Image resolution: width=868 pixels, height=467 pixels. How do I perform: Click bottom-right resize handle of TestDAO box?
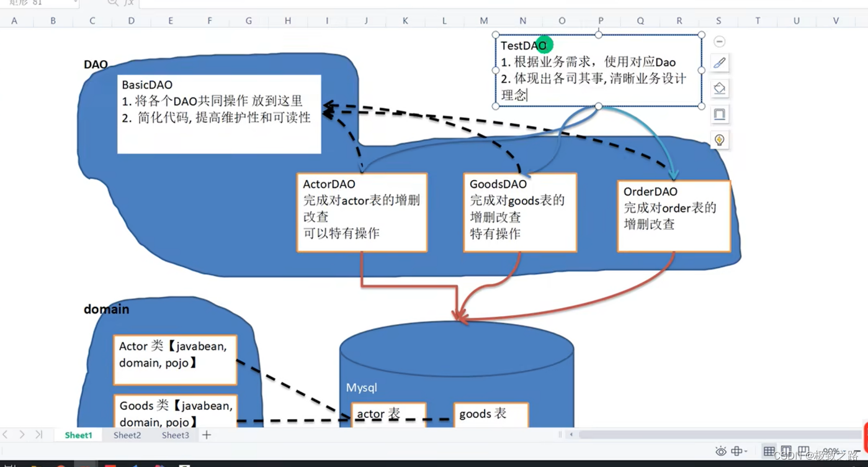[x=702, y=106]
